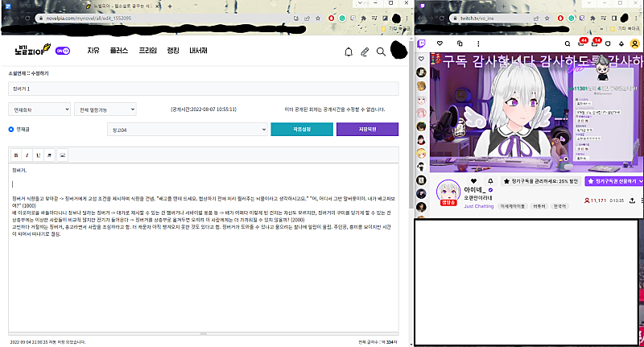
Task: Click the Twitch window address bar URL
Action: 477,18
